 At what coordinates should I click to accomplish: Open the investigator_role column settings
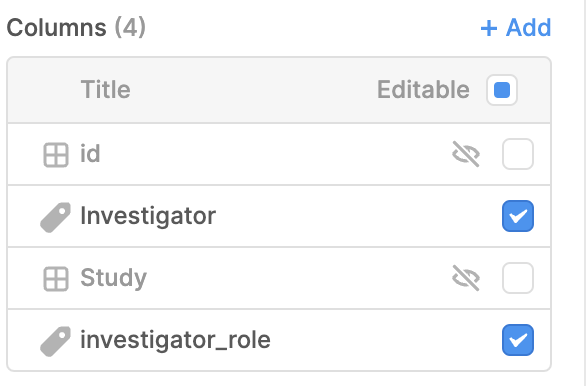[x=279, y=340]
